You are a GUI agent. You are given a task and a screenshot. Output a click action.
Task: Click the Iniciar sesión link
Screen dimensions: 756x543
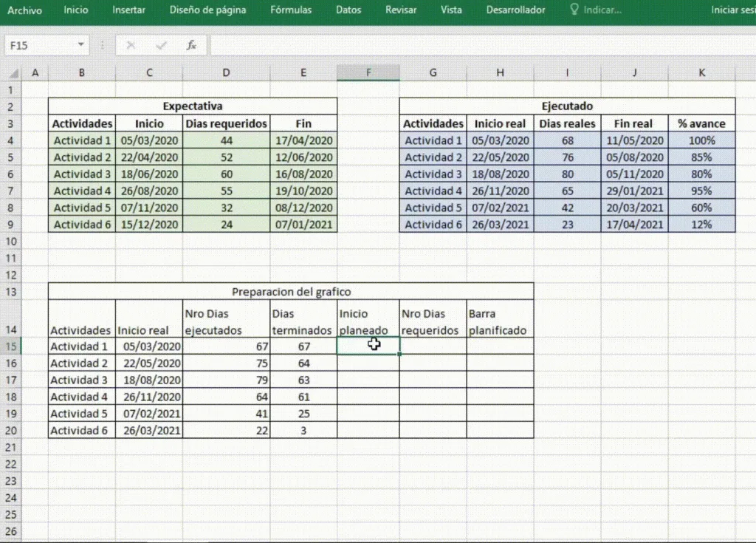733,10
